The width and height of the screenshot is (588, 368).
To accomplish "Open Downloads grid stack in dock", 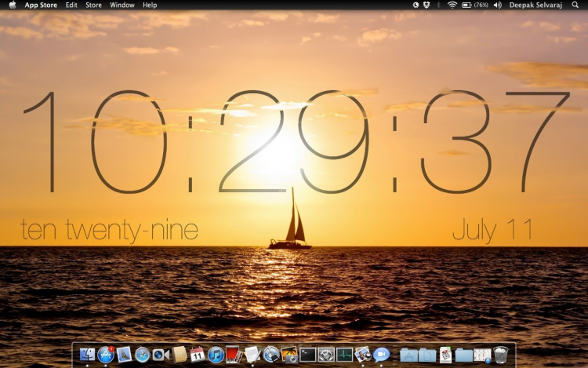I will pyautogui.click(x=482, y=355).
